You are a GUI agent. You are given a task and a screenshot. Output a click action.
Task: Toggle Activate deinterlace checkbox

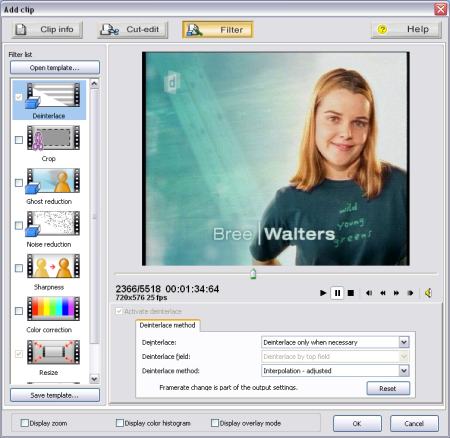click(x=119, y=311)
